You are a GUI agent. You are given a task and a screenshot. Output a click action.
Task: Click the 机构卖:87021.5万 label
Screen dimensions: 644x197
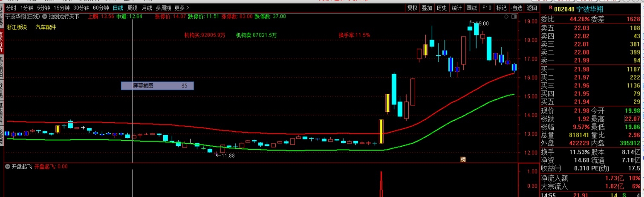click(x=256, y=35)
